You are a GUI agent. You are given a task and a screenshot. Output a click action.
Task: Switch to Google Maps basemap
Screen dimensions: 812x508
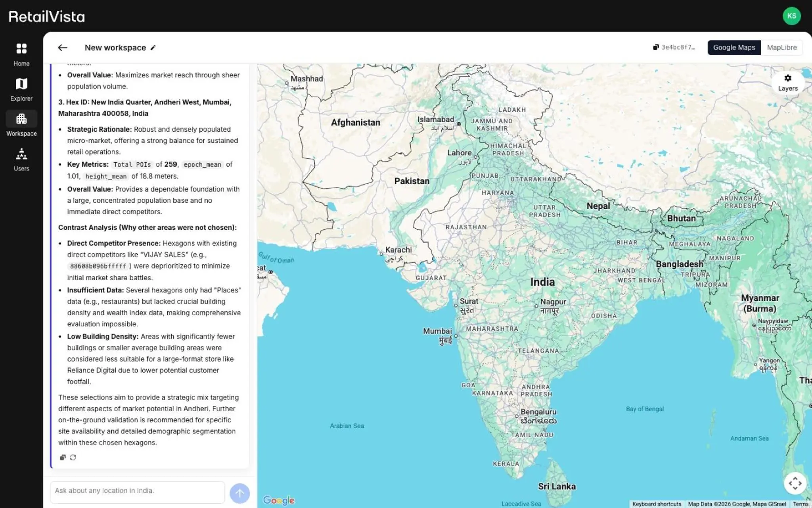[734, 48]
